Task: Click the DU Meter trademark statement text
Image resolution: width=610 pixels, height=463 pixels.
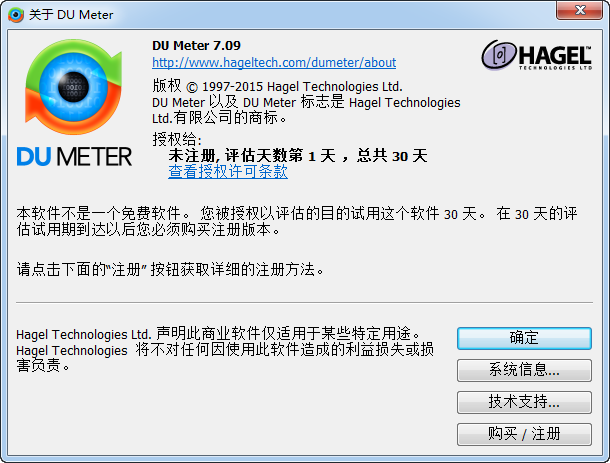Action: pos(306,110)
